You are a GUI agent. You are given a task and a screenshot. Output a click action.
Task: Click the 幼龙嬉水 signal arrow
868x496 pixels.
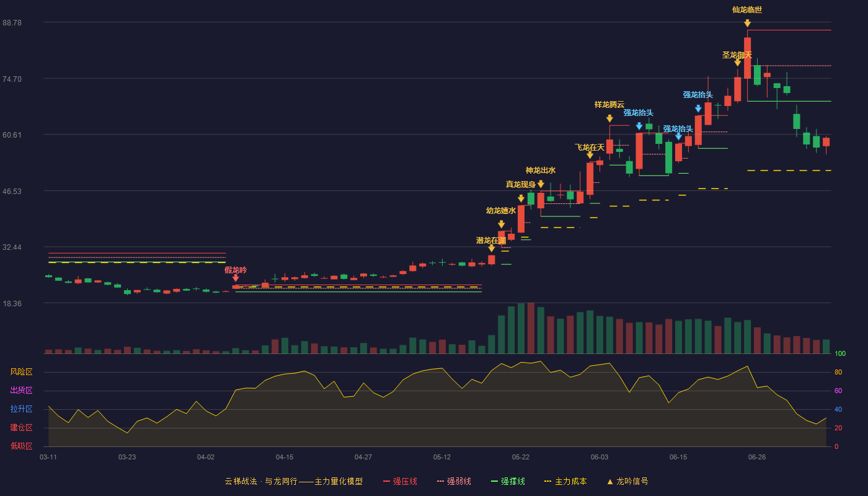point(502,224)
